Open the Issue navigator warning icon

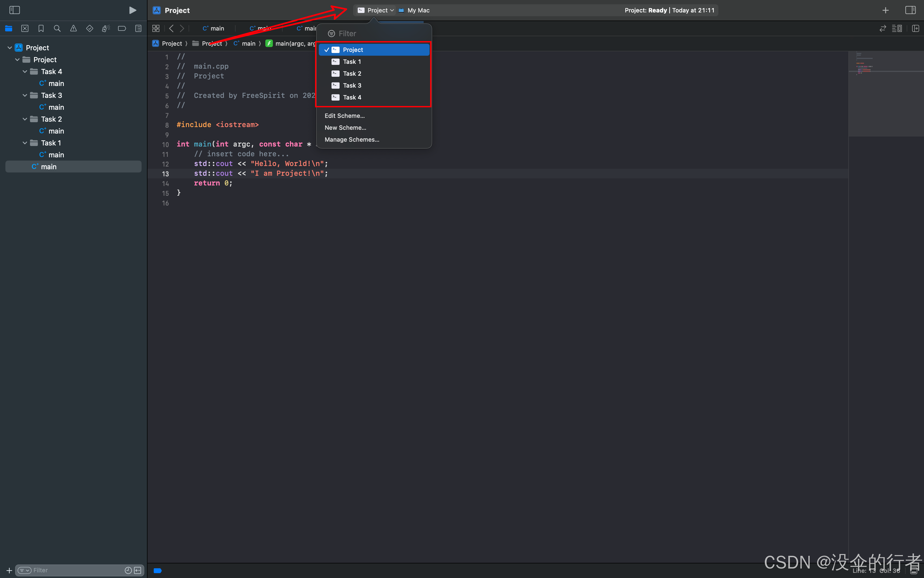(73, 28)
